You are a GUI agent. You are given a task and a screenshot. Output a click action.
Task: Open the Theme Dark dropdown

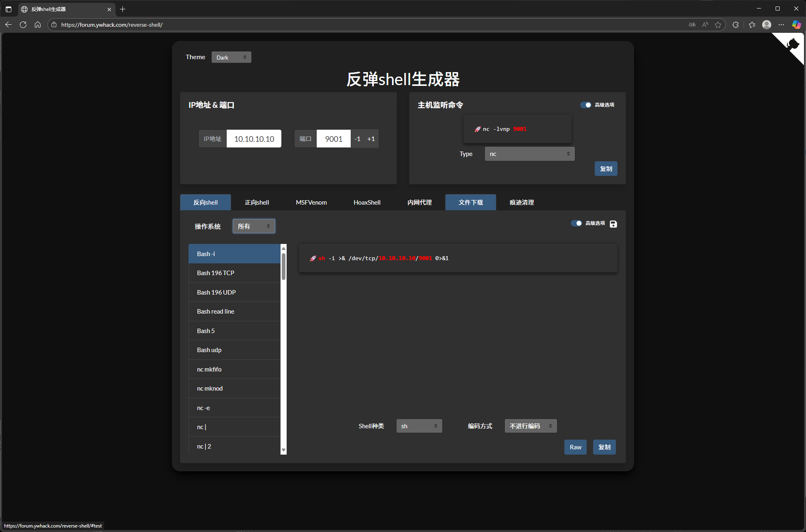(x=231, y=58)
